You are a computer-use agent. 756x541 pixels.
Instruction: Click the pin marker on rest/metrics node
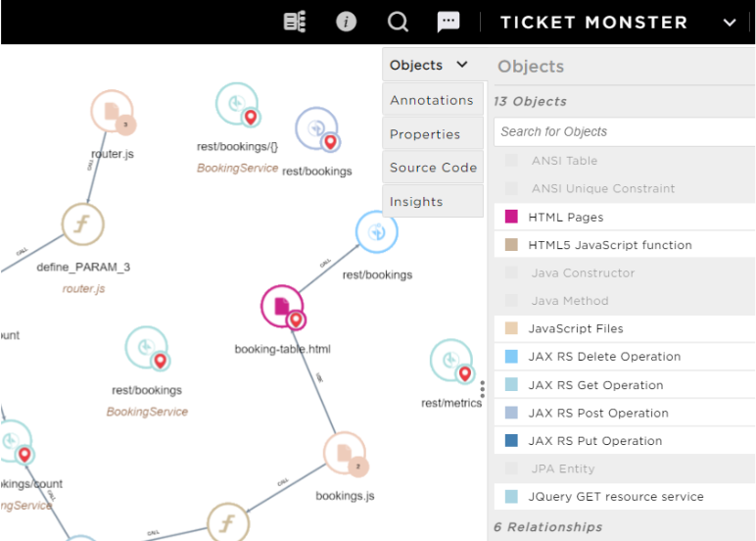(465, 373)
